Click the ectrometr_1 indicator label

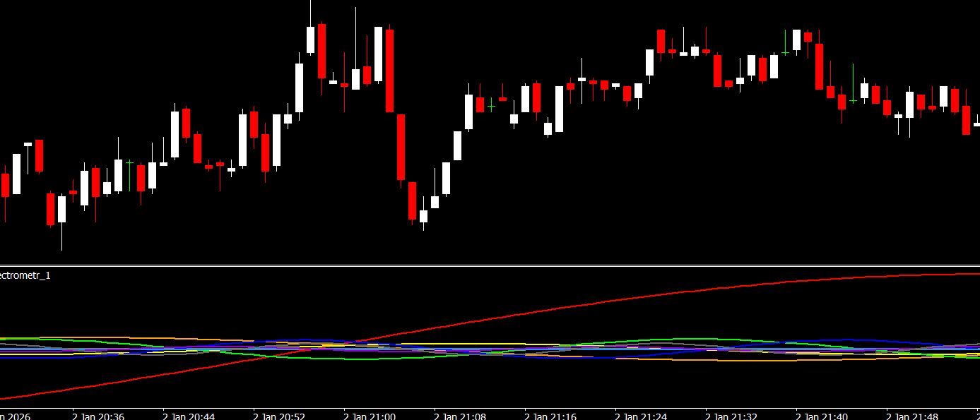pos(25,275)
